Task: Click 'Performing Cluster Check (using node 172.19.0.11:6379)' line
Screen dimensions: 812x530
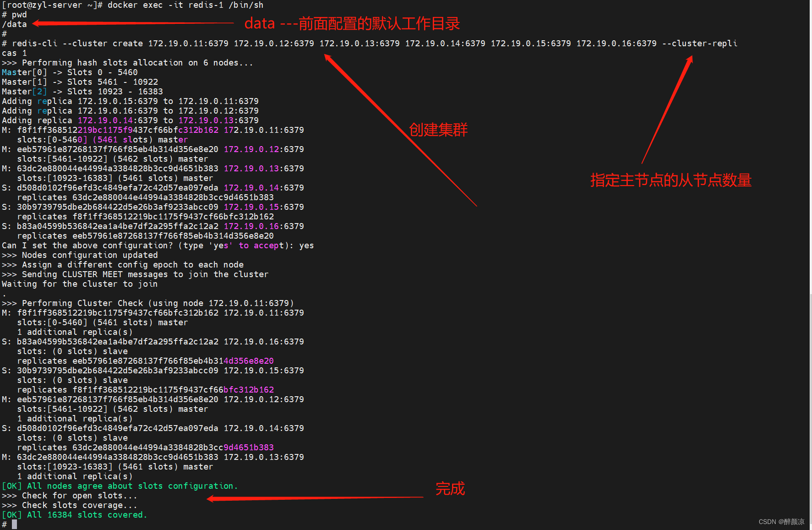Action: (148, 303)
